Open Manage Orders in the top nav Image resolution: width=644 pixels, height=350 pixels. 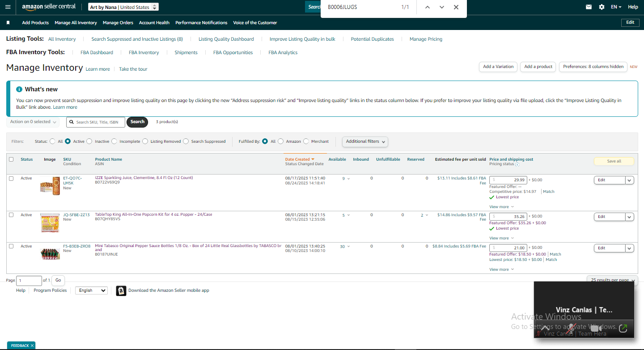118,23
